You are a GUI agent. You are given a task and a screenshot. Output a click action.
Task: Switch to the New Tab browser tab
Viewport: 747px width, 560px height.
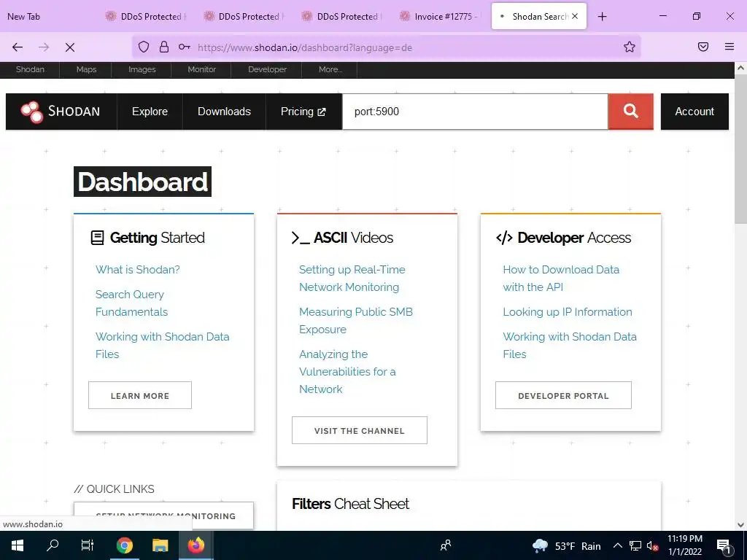(x=24, y=16)
